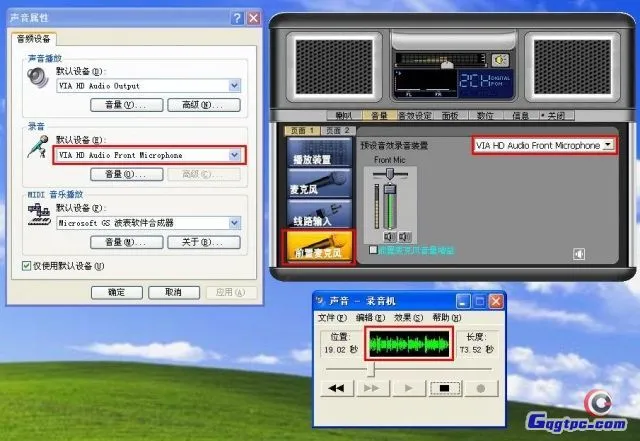Stop playback in 录音机

(x=444, y=388)
